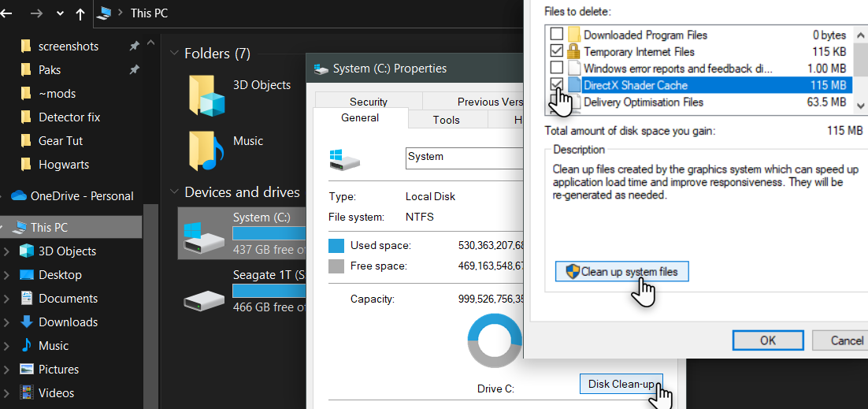Tick the Downloaded Program Files checkbox
868x409 pixels.
(557, 35)
